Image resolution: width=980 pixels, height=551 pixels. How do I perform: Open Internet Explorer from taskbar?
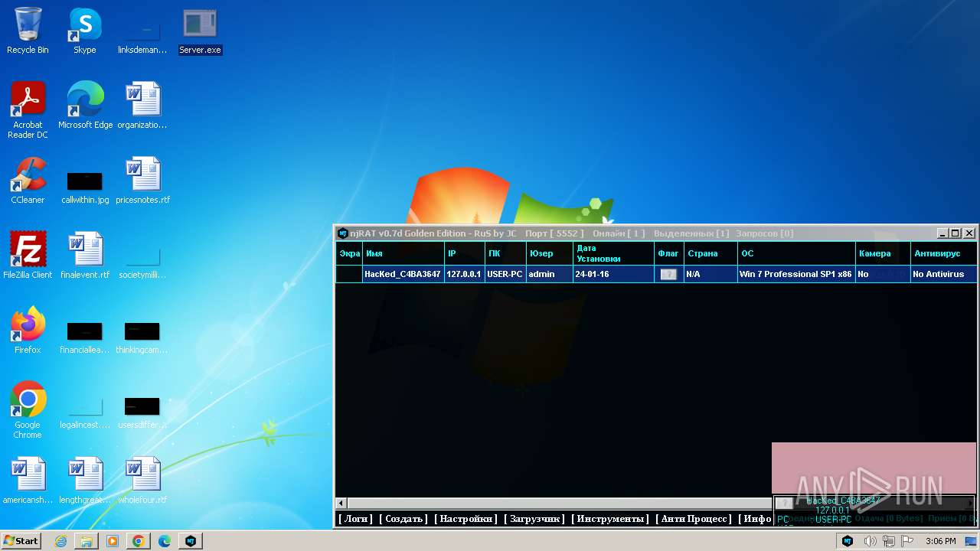pos(60,541)
